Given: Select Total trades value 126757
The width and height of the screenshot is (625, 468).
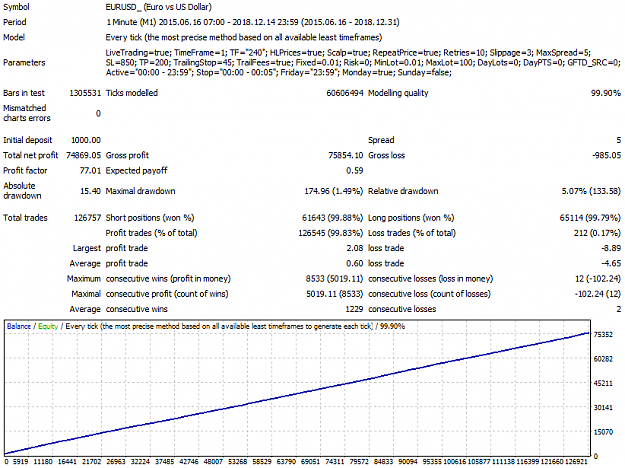Looking at the screenshot, I should [87, 218].
